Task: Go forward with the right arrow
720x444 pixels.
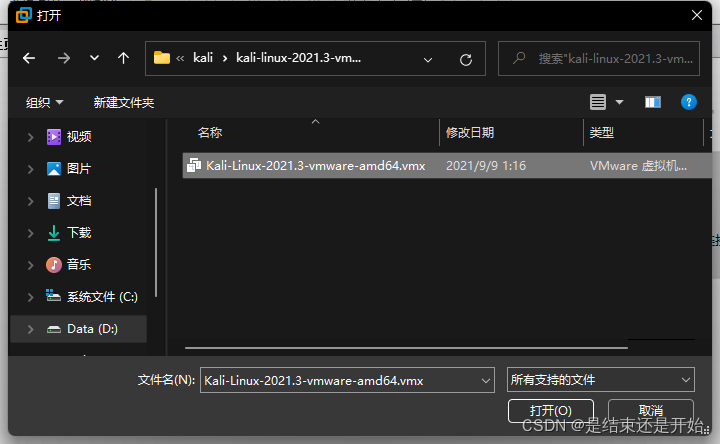Action: 64,58
